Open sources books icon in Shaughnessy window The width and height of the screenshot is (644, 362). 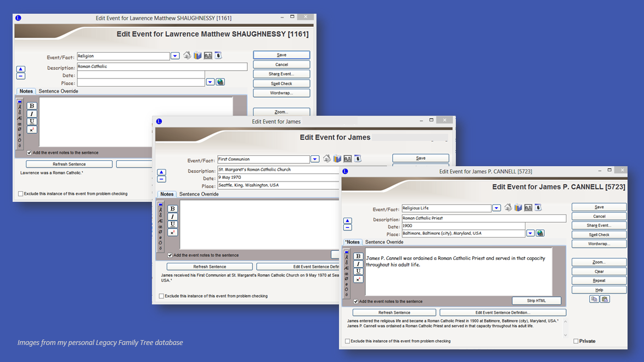[197, 55]
